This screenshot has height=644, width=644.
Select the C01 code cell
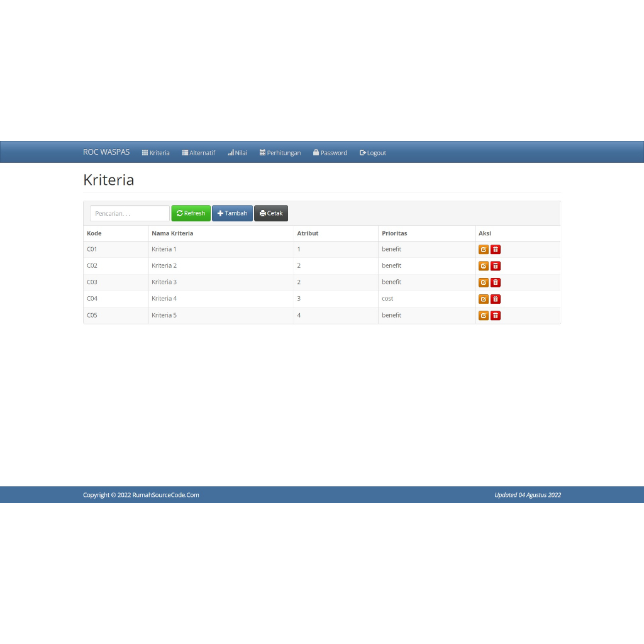point(116,249)
